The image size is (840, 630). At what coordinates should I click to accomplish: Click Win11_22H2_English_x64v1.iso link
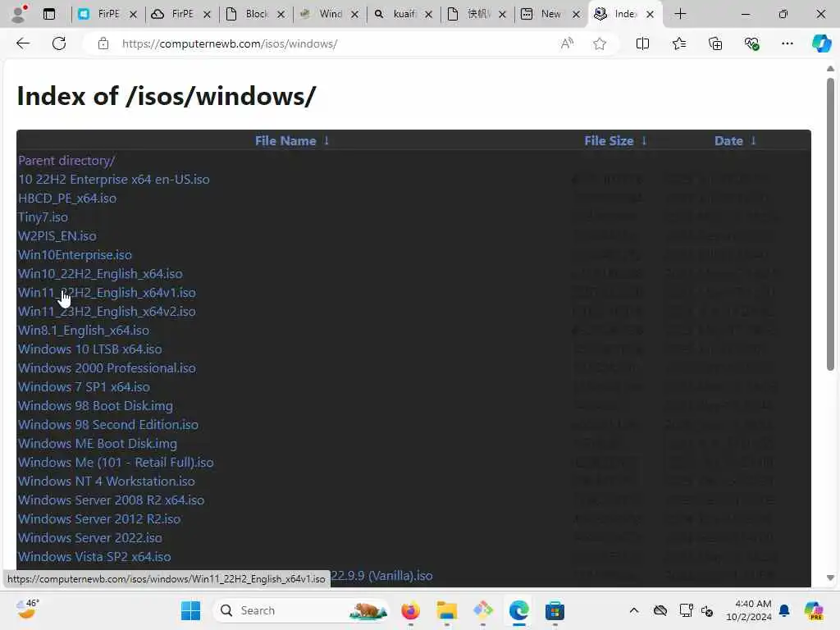click(x=107, y=293)
